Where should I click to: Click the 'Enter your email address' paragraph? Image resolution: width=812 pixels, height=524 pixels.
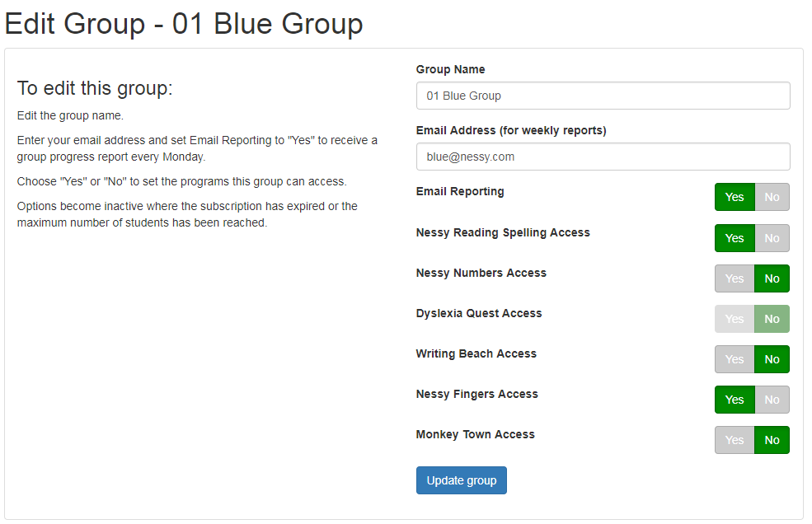pyautogui.click(x=197, y=148)
